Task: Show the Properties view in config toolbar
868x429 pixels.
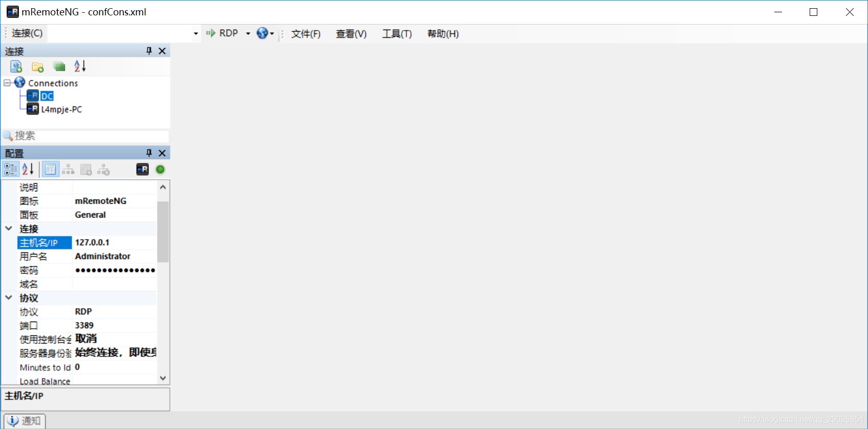Action: coord(50,169)
